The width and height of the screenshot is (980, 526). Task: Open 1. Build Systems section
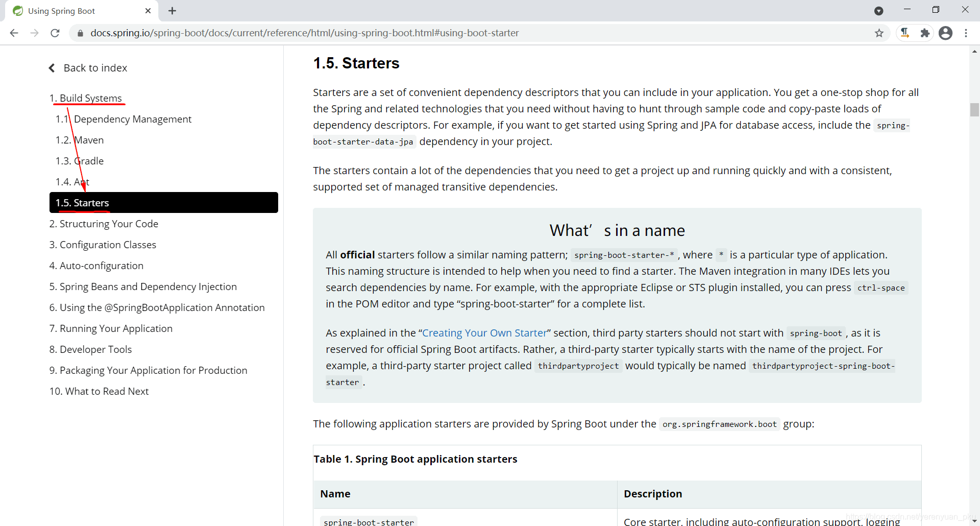86,98
